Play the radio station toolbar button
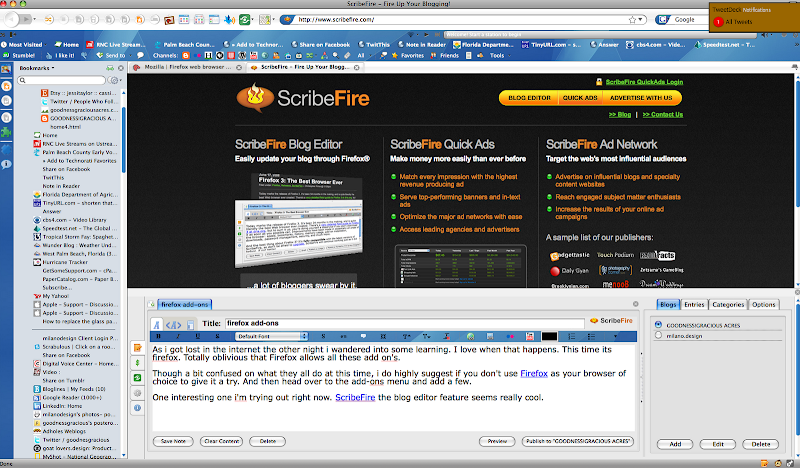The width and height of the screenshot is (800, 468). coord(426,35)
